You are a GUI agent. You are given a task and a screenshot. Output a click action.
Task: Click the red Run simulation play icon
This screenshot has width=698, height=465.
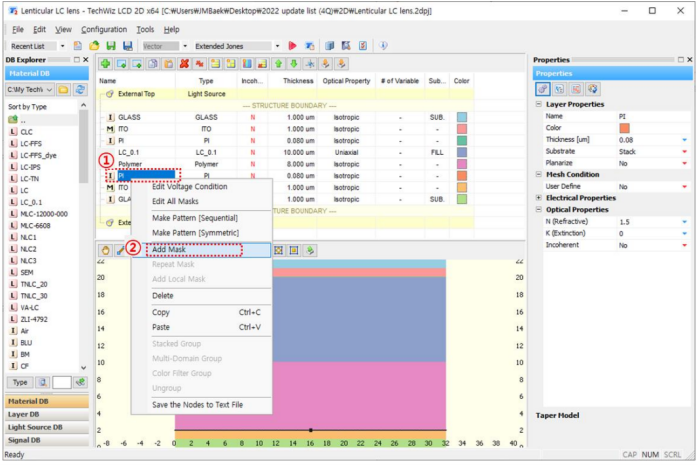pyautogui.click(x=293, y=46)
